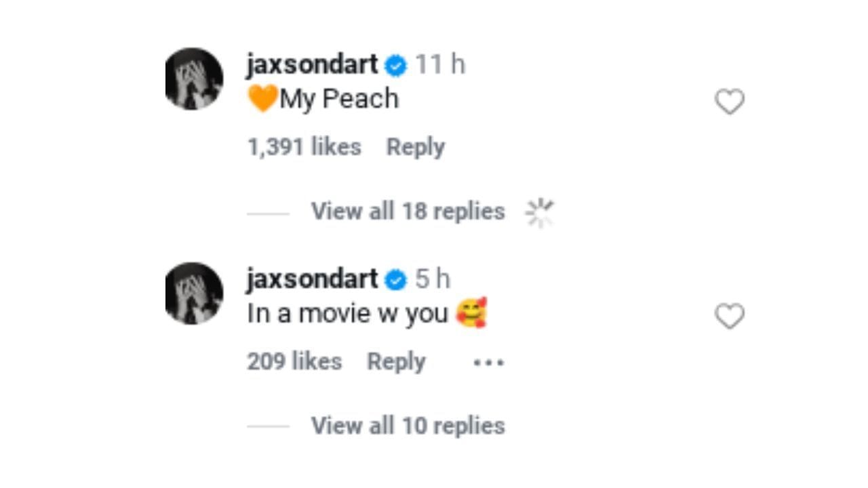868x488 pixels.
Task: View the 1,391 likes list
Action: (304, 147)
